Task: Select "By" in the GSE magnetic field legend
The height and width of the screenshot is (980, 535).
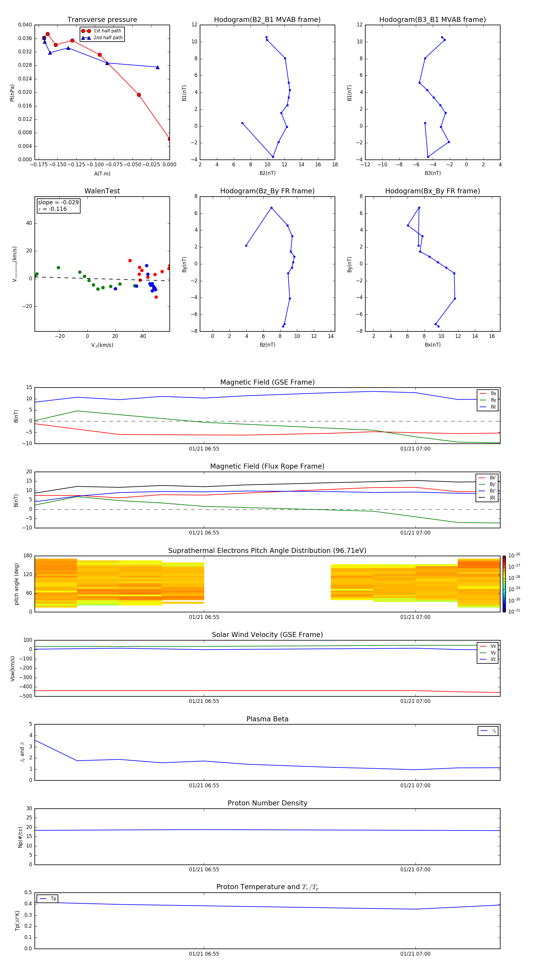Action: point(488,400)
